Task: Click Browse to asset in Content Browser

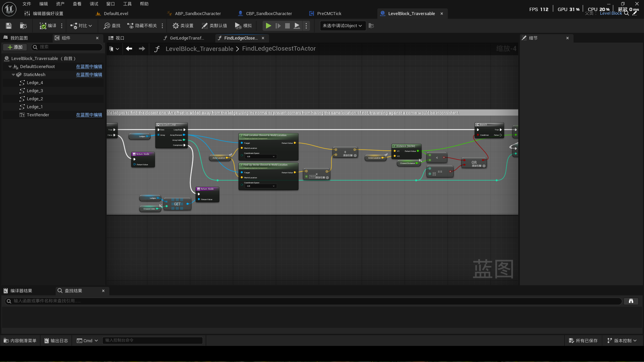Action: [x=23, y=26]
